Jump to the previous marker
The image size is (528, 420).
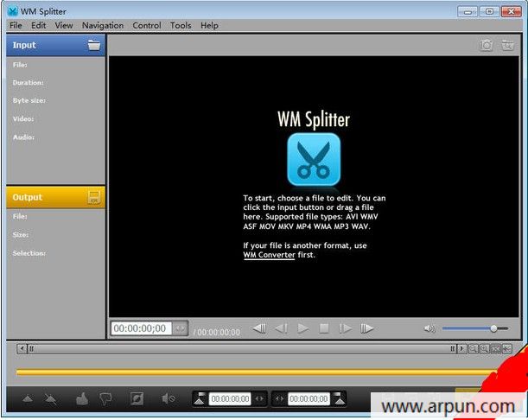(x=258, y=328)
